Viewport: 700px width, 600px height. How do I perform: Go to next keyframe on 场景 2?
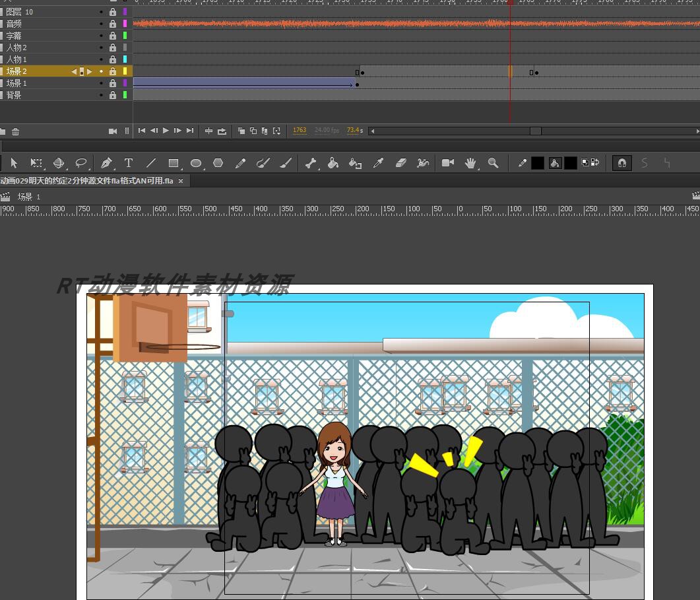click(x=90, y=71)
